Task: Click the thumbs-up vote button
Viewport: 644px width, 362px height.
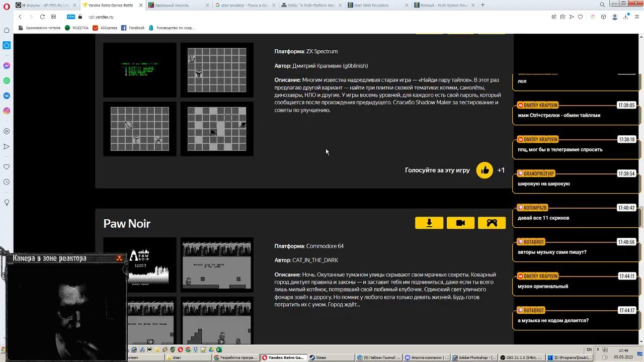Action: click(485, 170)
